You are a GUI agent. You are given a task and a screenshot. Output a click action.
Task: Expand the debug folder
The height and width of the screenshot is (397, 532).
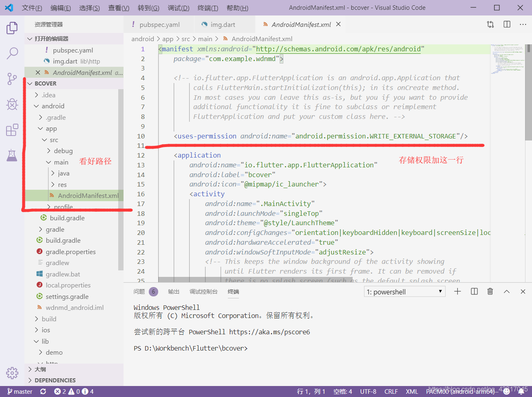(49, 151)
